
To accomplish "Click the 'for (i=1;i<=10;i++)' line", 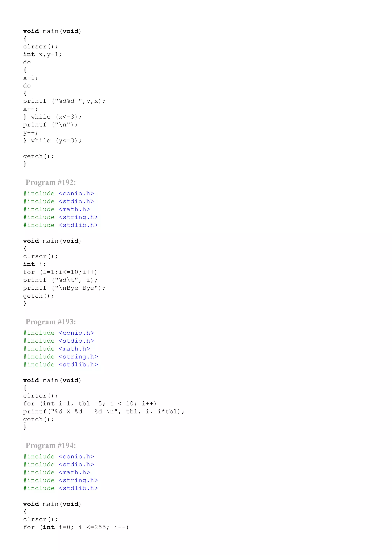I will click(x=60, y=272).
